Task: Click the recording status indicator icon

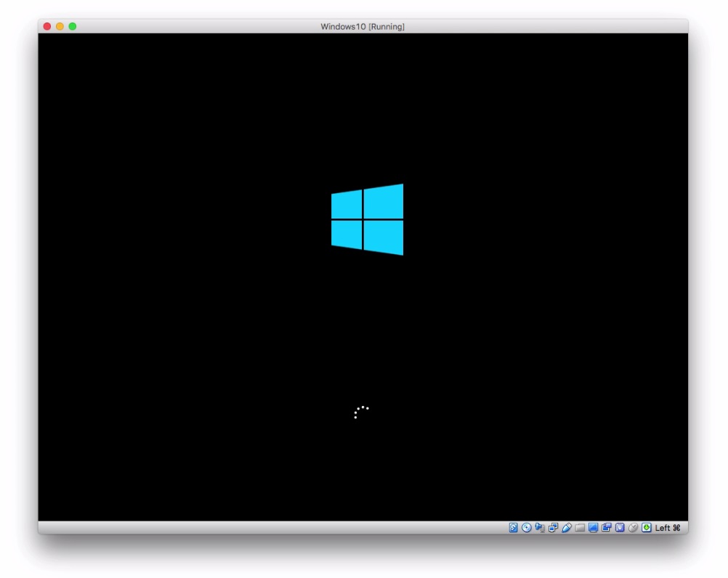Action: click(x=607, y=527)
